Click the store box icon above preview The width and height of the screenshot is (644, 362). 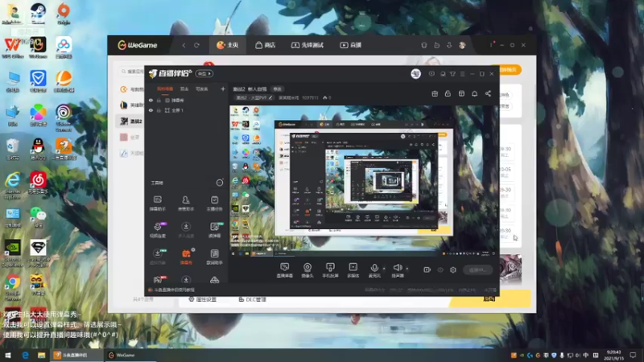point(461,93)
